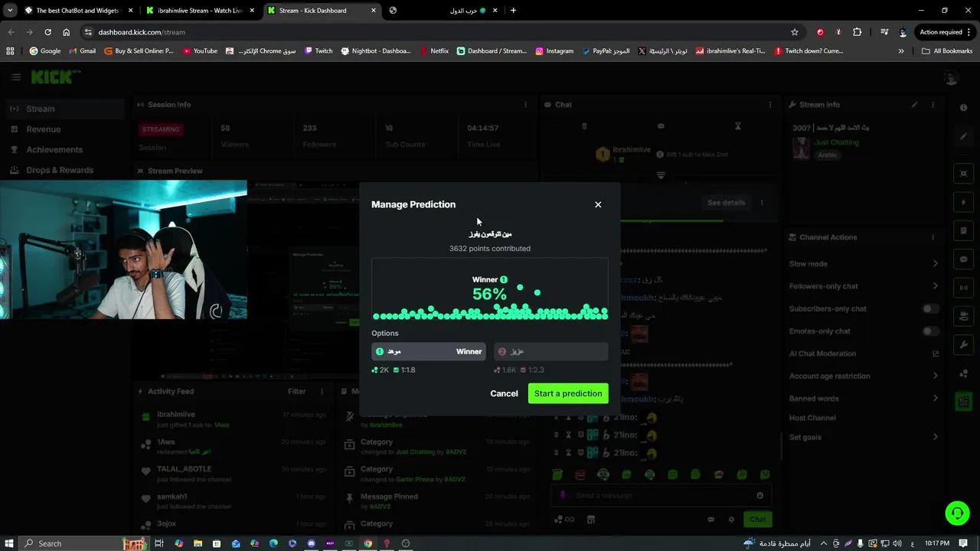Open Stream Info three-dot menu
980x551 pixels.
(x=933, y=105)
